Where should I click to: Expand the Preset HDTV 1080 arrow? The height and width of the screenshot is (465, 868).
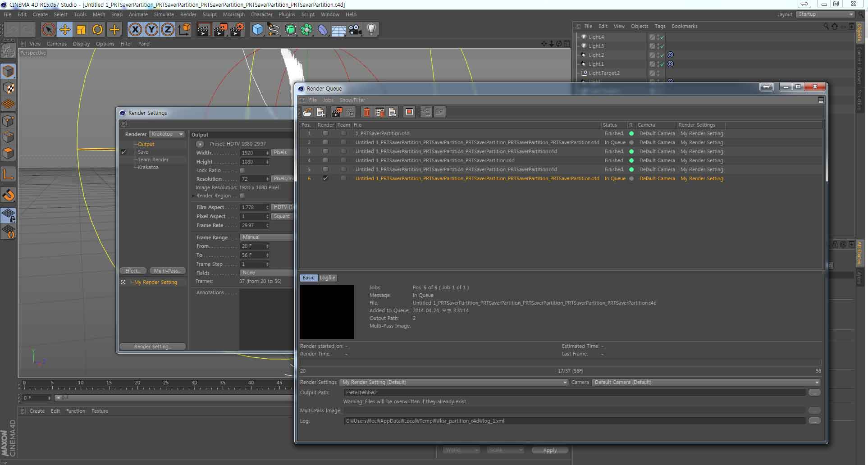[x=200, y=144]
